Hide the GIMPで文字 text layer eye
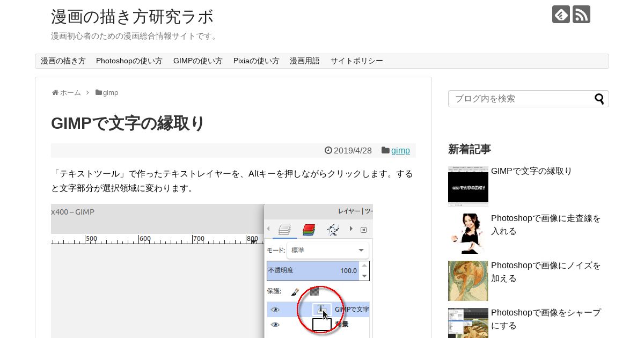This screenshot has width=644, height=338. click(x=275, y=310)
